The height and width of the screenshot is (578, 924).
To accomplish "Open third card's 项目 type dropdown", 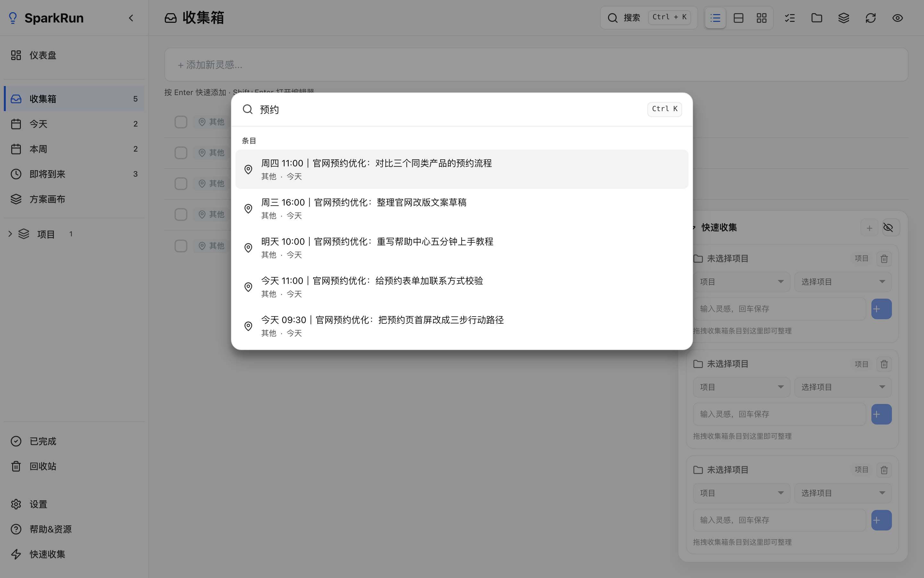I will (741, 493).
